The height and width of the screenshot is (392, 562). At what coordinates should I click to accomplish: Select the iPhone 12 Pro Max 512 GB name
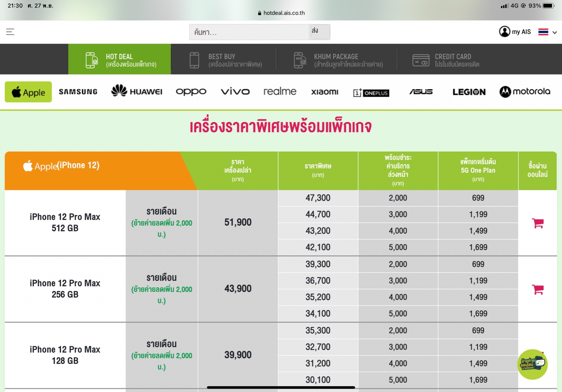[x=65, y=222]
